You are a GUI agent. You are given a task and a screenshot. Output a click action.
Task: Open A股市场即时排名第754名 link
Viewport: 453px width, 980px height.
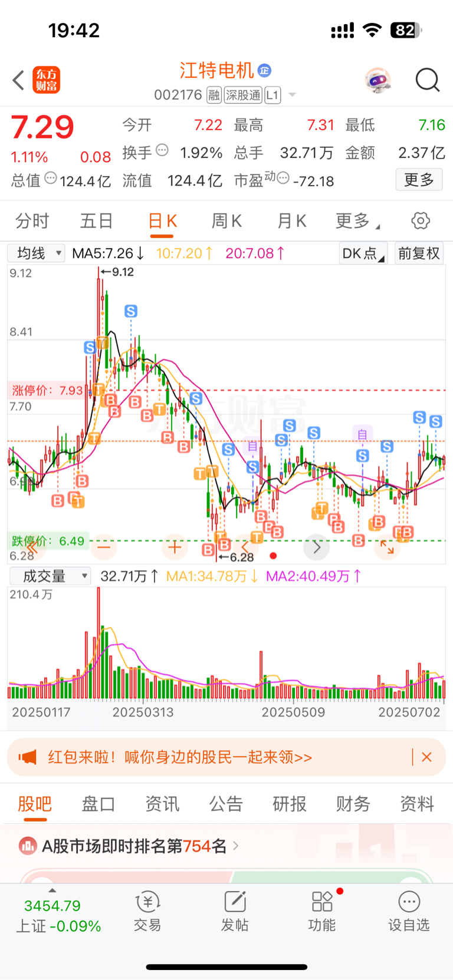click(x=134, y=846)
